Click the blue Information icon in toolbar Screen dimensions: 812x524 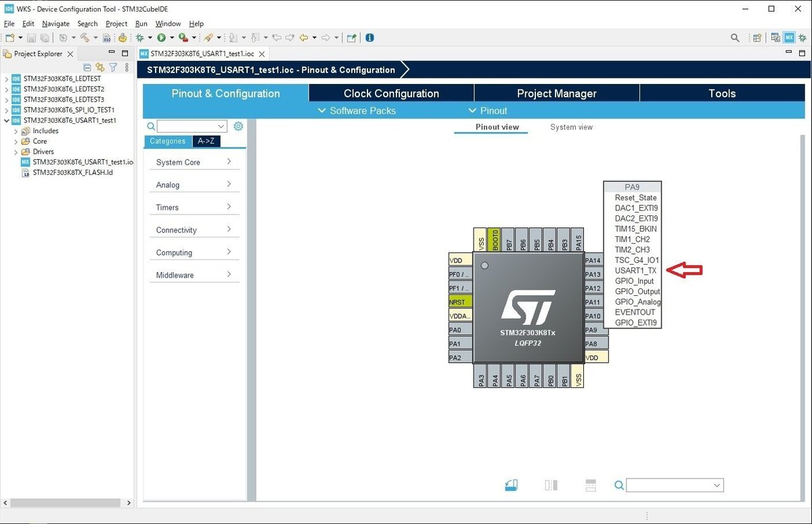(369, 38)
